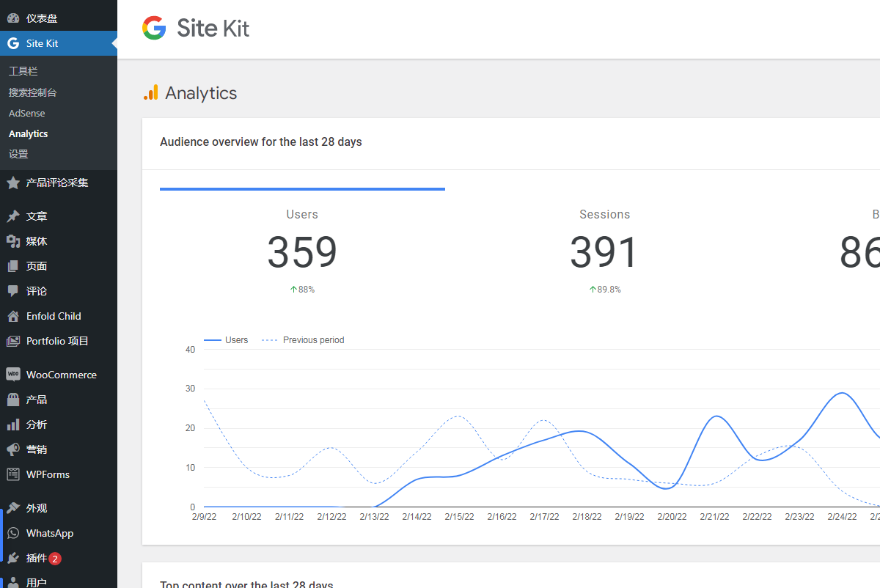Click the 89.8% sessions change indicator

604,290
